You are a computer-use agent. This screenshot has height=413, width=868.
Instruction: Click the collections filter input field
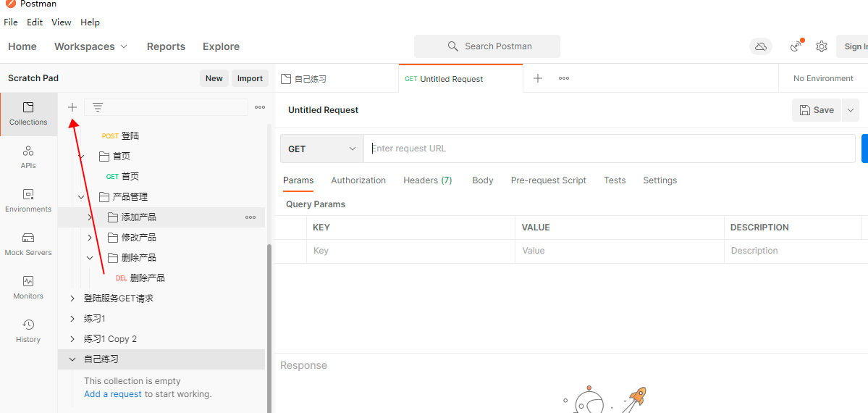[166, 107]
